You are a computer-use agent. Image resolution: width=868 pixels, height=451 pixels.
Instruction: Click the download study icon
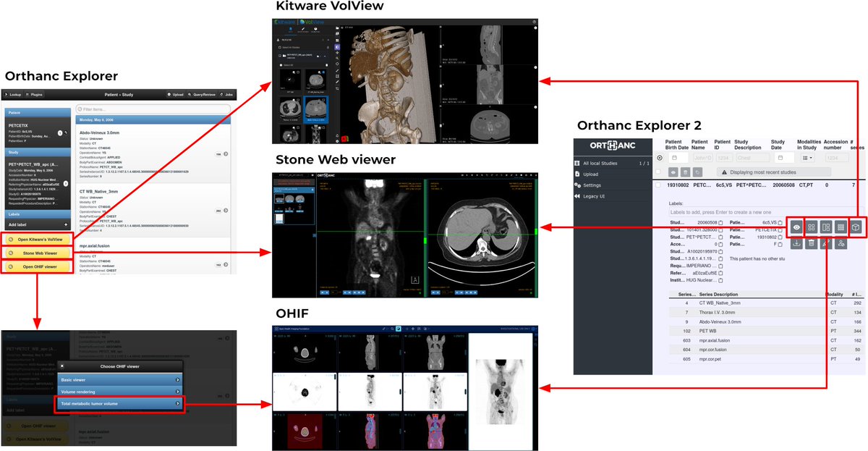[x=796, y=244]
